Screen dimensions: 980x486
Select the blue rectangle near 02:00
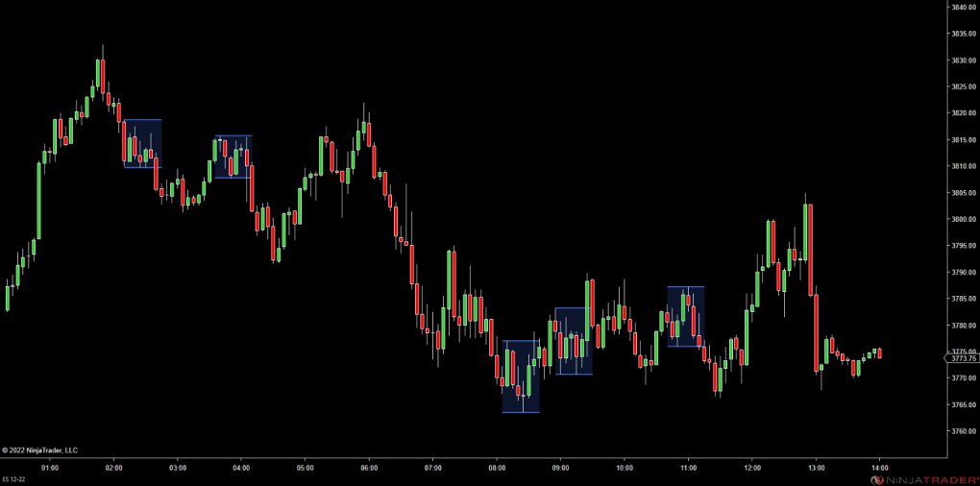(142, 143)
